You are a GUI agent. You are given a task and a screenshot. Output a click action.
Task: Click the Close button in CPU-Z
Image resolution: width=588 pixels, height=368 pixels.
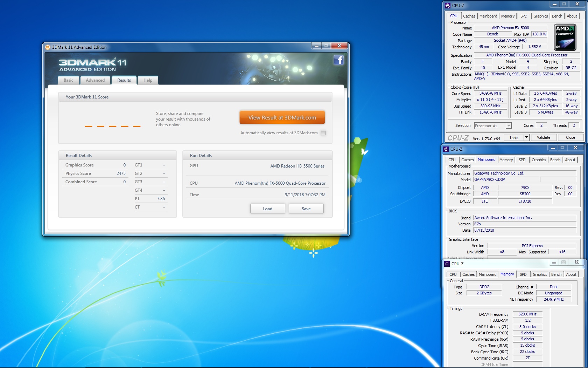click(570, 137)
